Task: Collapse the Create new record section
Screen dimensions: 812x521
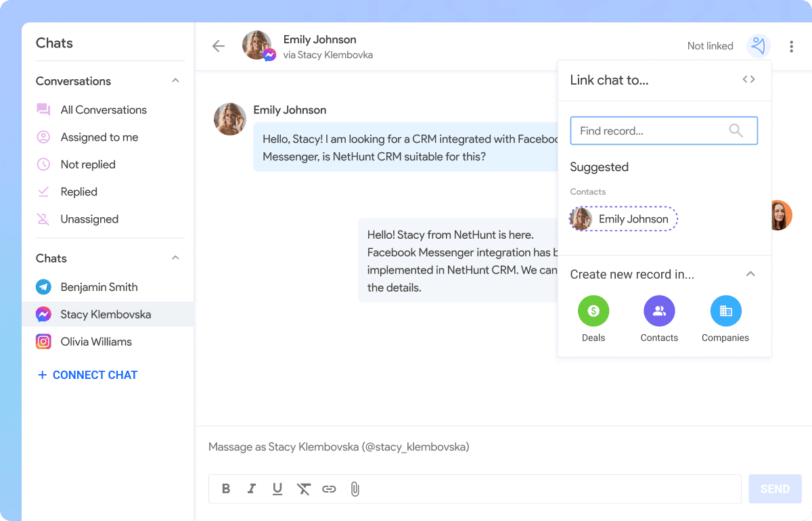Action: [x=750, y=274]
